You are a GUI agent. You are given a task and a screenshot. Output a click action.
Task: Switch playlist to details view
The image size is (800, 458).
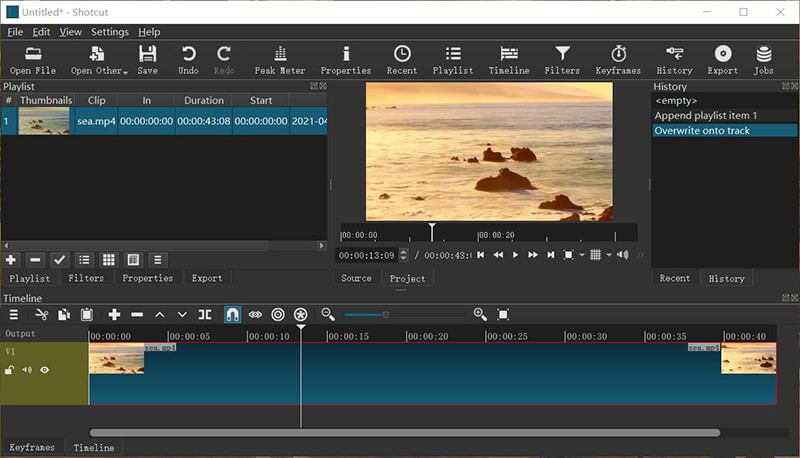tap(84, 260)
